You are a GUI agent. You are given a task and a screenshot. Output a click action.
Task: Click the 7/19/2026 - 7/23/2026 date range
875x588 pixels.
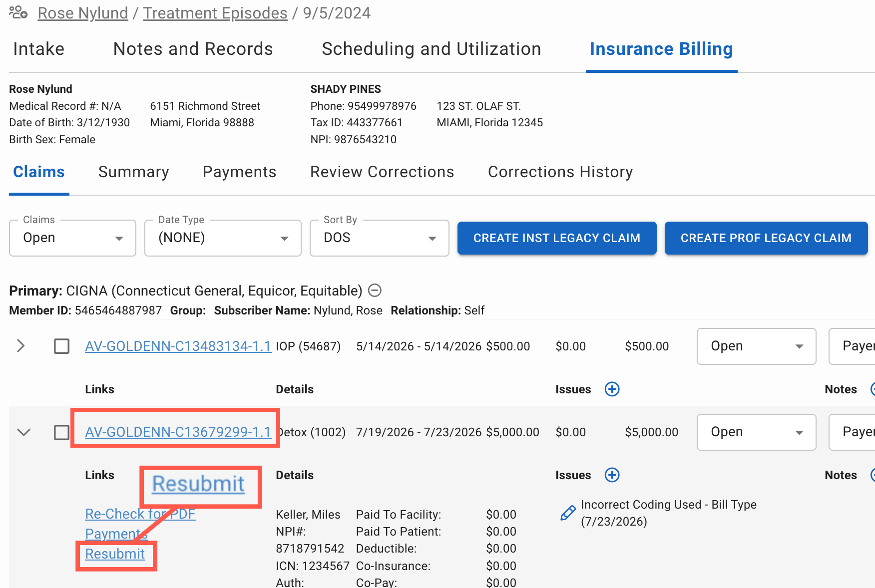coord(419,432)
